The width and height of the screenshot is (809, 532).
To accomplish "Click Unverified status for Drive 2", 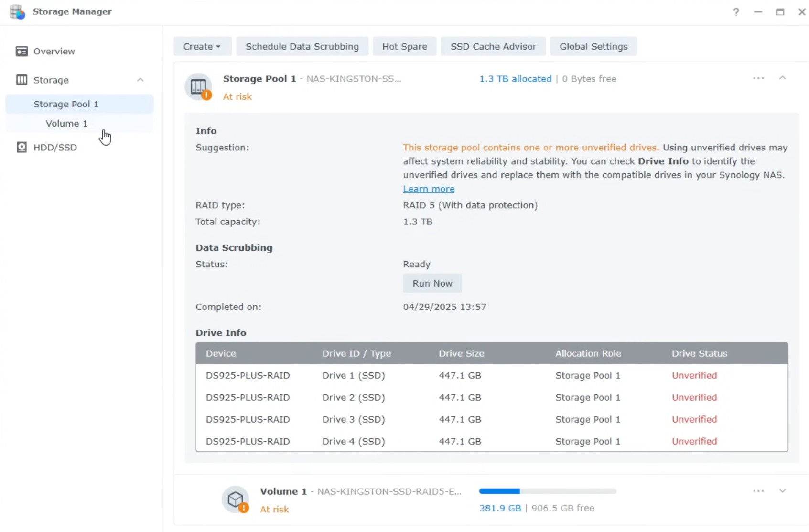I will point(694,397).
